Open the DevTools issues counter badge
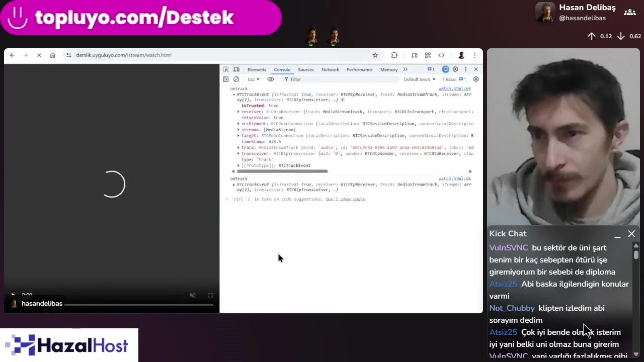 pos(431,69)
